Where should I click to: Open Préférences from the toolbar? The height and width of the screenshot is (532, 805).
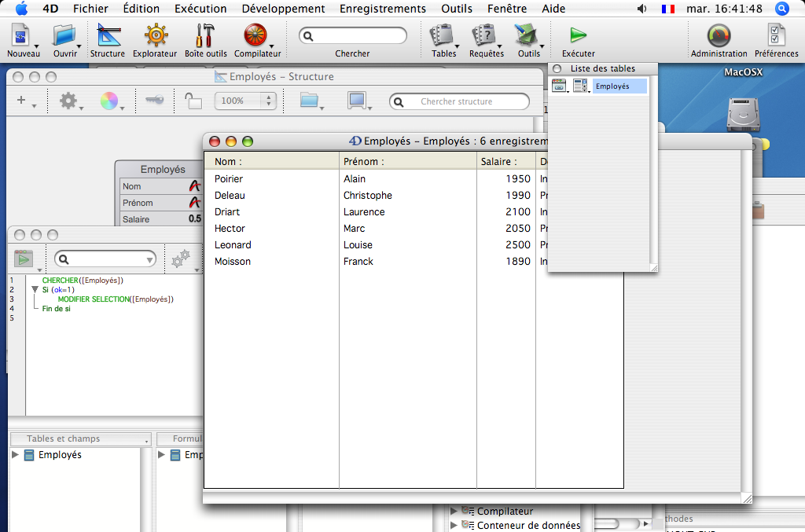[776, 40]
